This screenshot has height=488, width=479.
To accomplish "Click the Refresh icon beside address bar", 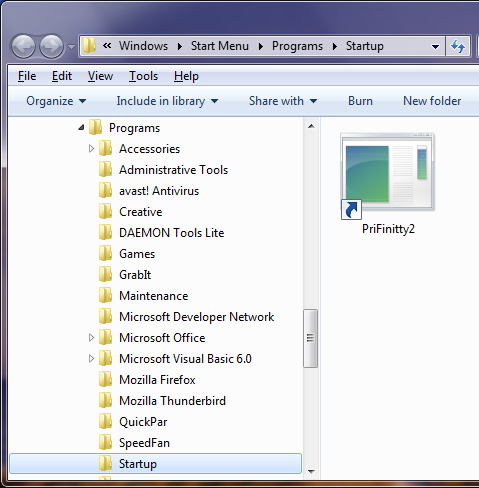I will point(458,46).
